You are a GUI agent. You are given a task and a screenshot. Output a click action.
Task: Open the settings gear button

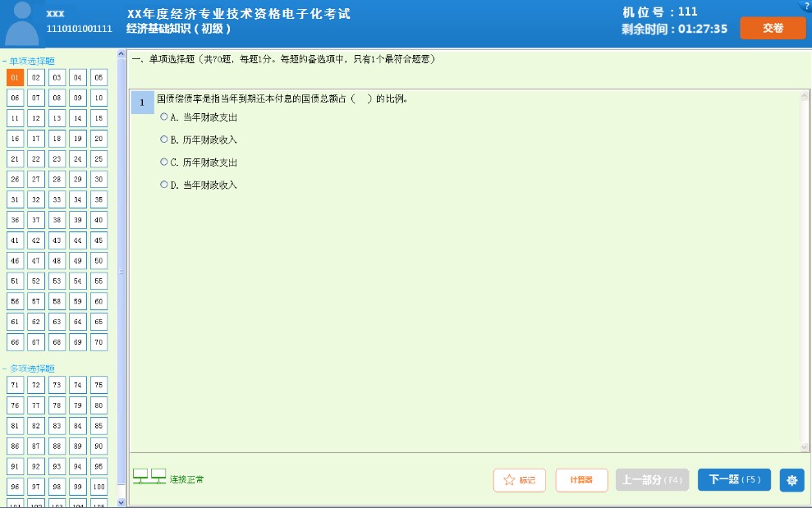click(x=791, y=480)
